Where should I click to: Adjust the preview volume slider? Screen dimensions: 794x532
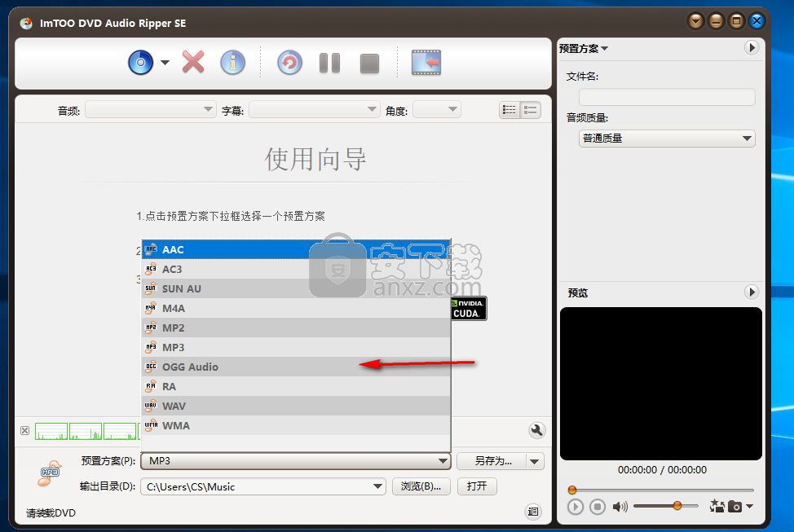pos(665,506)
